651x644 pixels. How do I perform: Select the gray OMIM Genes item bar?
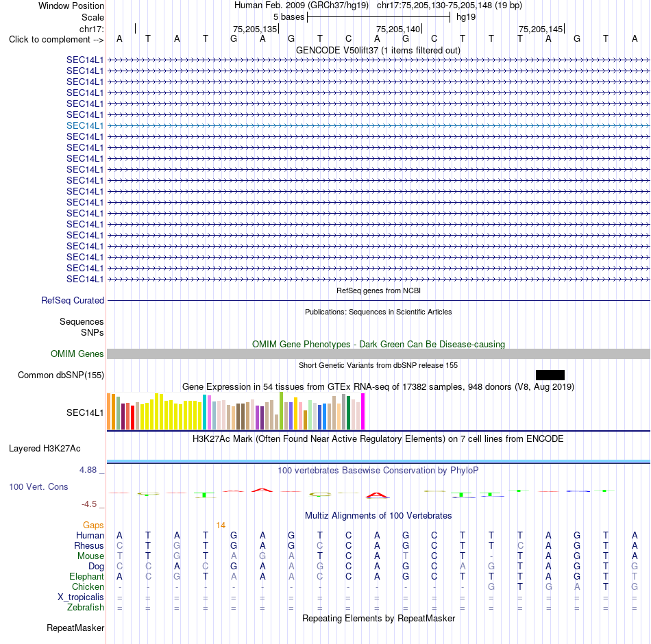tap(378, 354)
